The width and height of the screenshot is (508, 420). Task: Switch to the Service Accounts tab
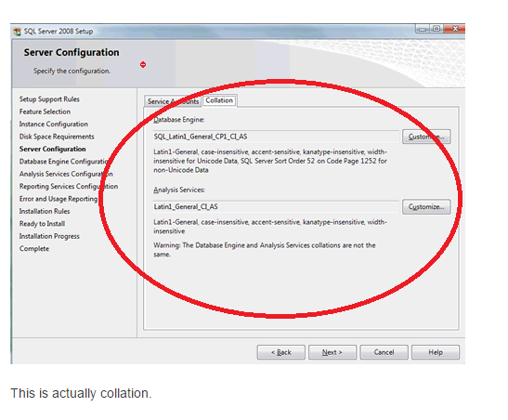[173, 101]
